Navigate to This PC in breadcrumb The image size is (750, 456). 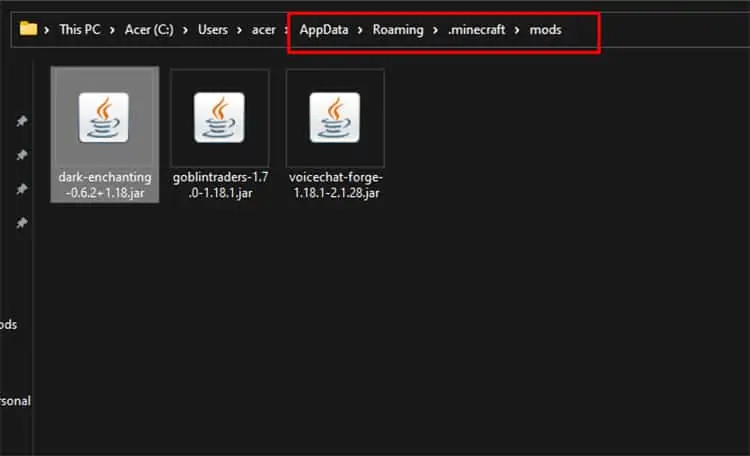[x=79, y=30]
